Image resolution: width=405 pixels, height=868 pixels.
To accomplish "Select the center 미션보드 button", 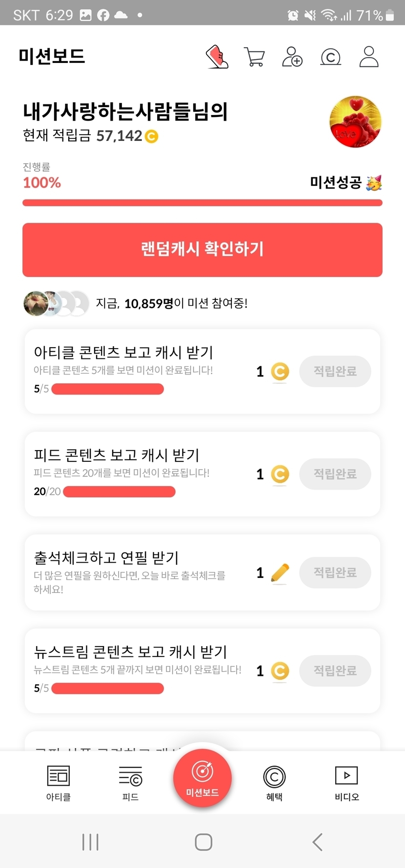I will click(x=202, y=778).
